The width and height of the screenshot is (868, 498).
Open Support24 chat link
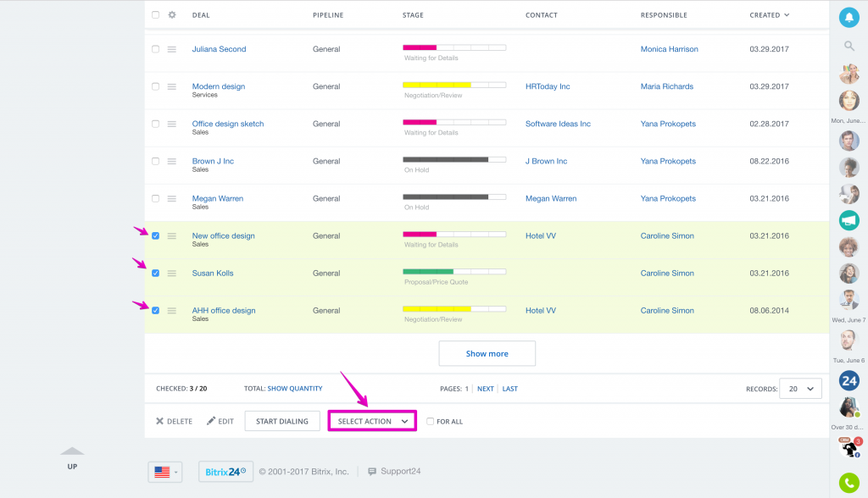click(394, 472)
